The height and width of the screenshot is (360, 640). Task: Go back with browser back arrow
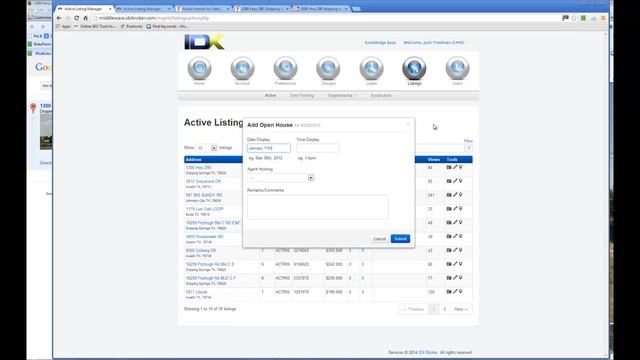(x=59, y=18)
